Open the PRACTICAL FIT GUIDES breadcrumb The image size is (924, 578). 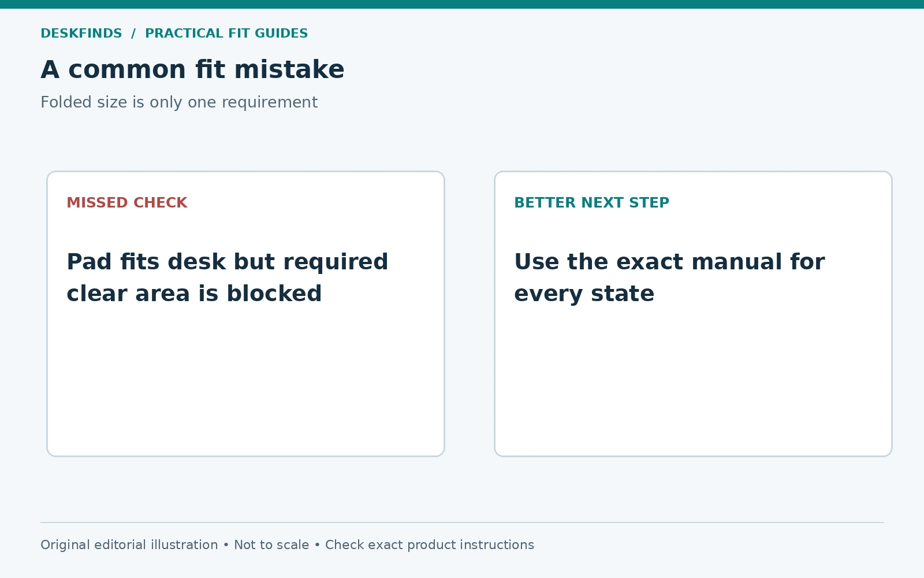click(226, 34)
